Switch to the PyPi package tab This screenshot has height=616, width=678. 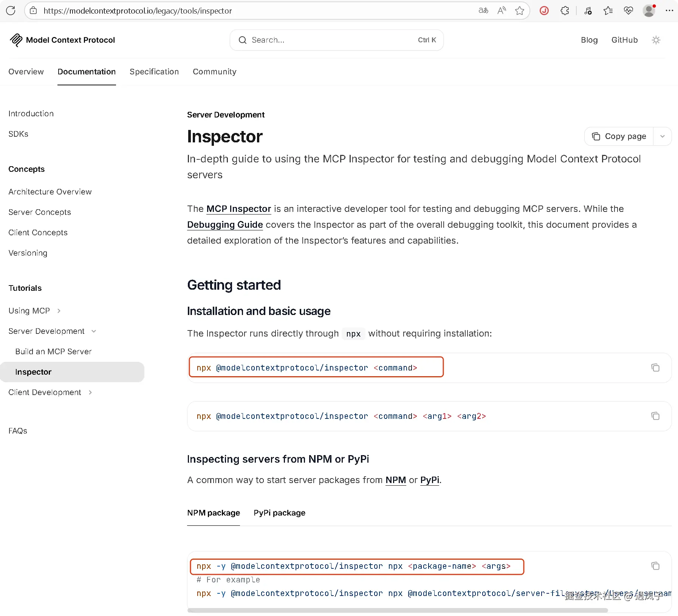[x=279, y=513]
